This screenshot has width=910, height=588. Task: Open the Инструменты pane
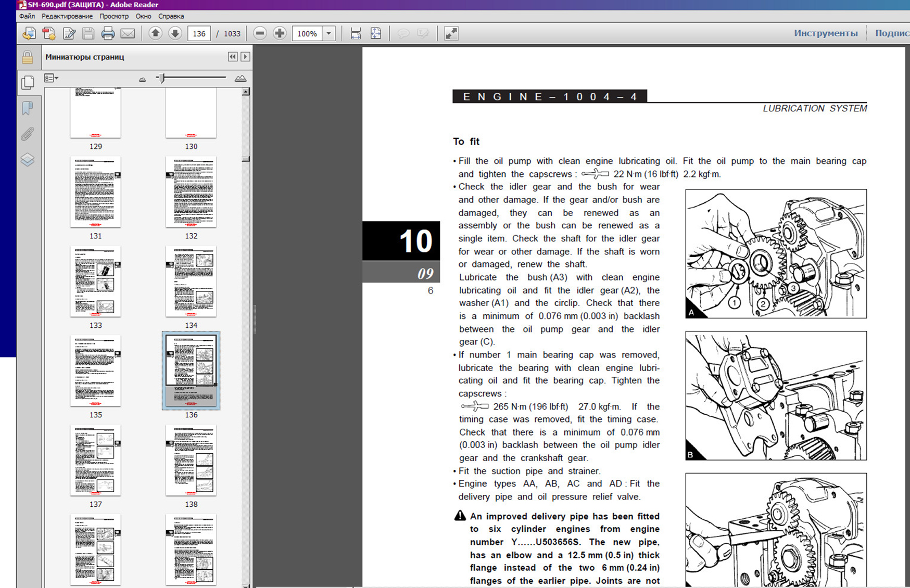pyautogui.click(x=826, y=33)
